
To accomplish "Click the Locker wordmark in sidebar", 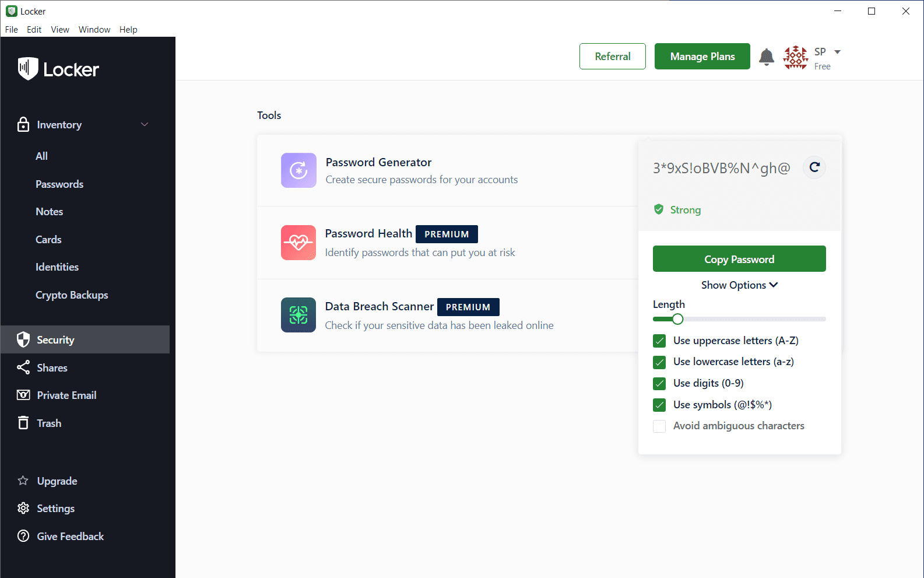I will (71, 69).
